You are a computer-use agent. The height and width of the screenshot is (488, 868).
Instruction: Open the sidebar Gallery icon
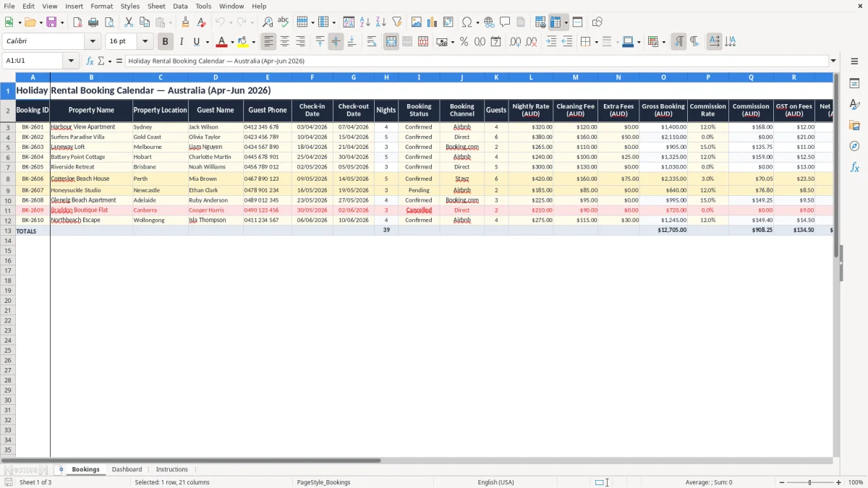click(854, 126)
